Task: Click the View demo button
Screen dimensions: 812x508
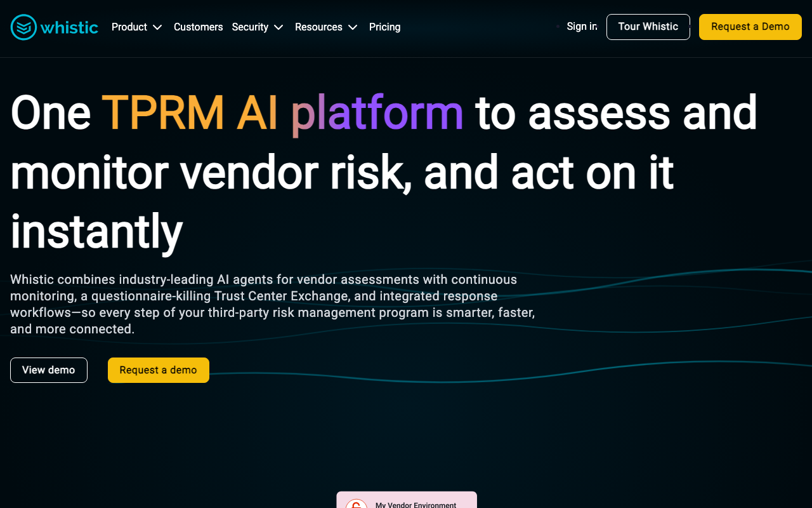Action: click(x=49, y=370)
